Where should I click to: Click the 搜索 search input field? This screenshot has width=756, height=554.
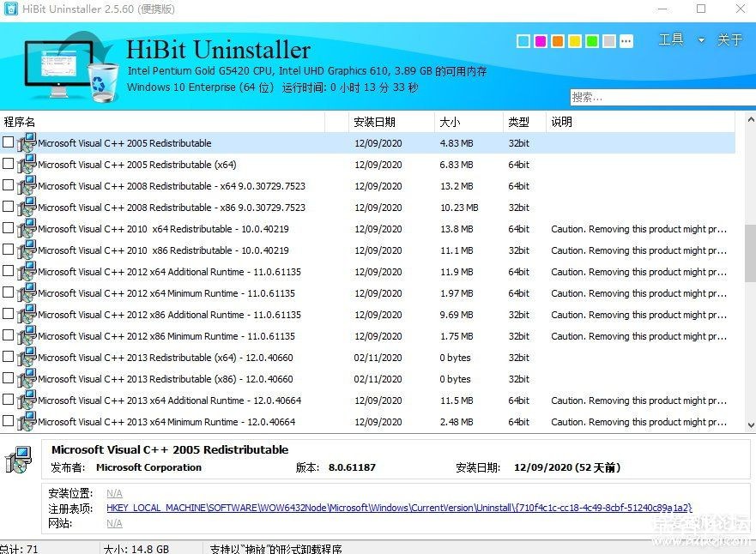click(x=663, y=97)
